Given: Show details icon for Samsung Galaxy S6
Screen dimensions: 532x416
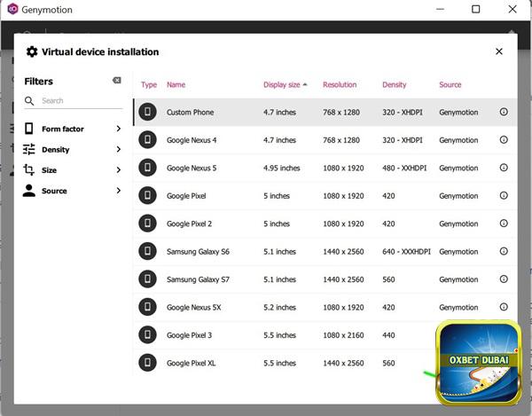Looking at the screenshot, I should pos(504,252).
